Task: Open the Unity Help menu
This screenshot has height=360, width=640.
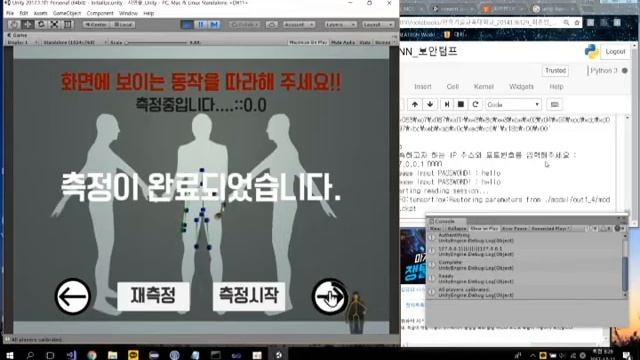Action: [149, 13]
